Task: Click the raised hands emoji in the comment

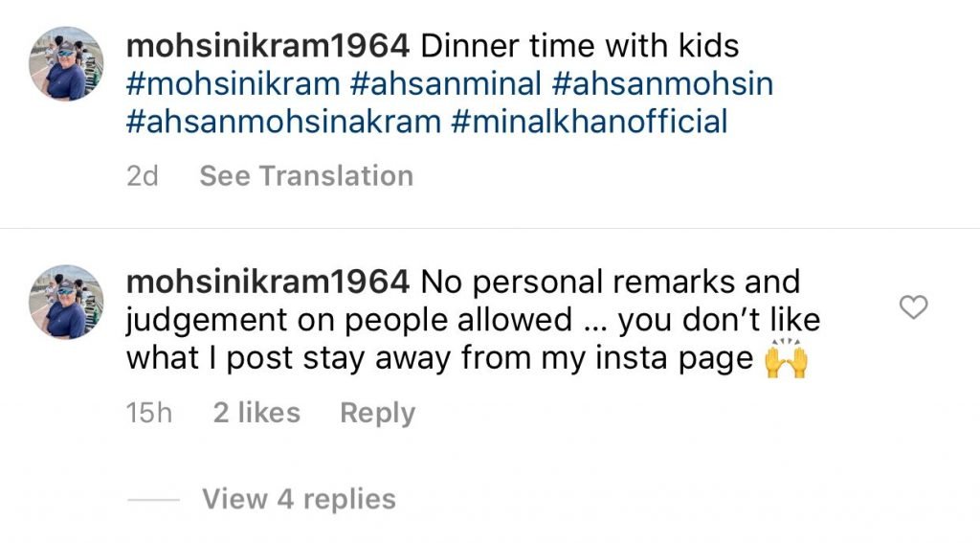Action: 785,362
